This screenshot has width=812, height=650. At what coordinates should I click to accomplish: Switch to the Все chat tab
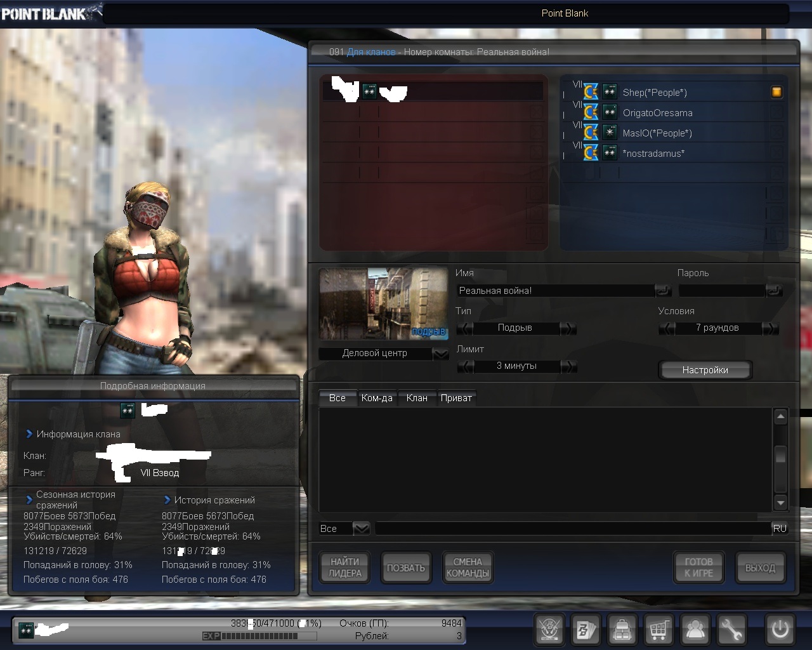[337, 398]
